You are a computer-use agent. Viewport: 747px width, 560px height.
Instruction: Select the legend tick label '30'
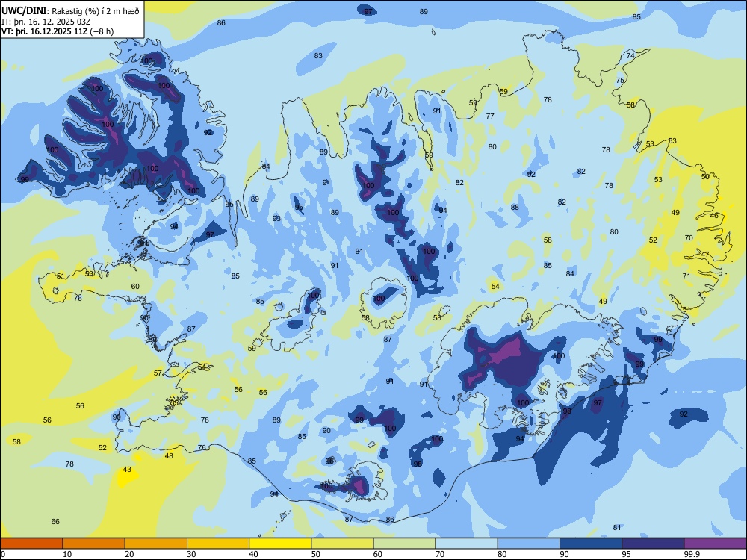(x=191, y=554)
